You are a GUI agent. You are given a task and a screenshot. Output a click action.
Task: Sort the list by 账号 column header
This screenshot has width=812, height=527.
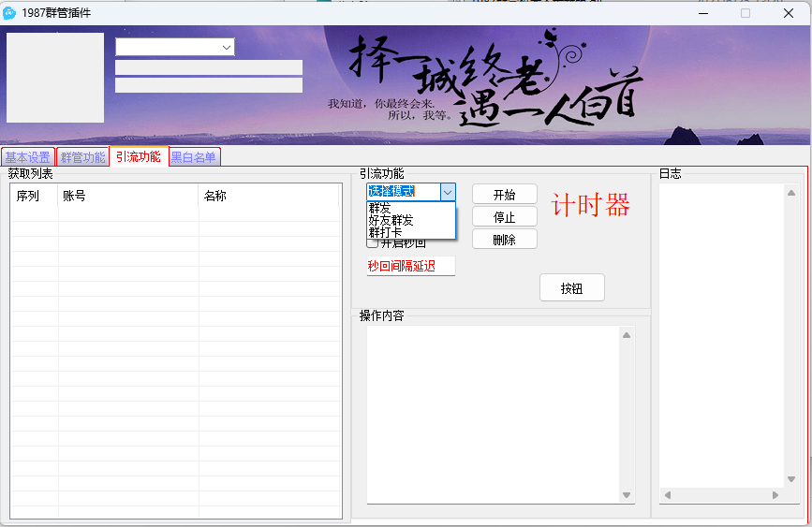128,196
